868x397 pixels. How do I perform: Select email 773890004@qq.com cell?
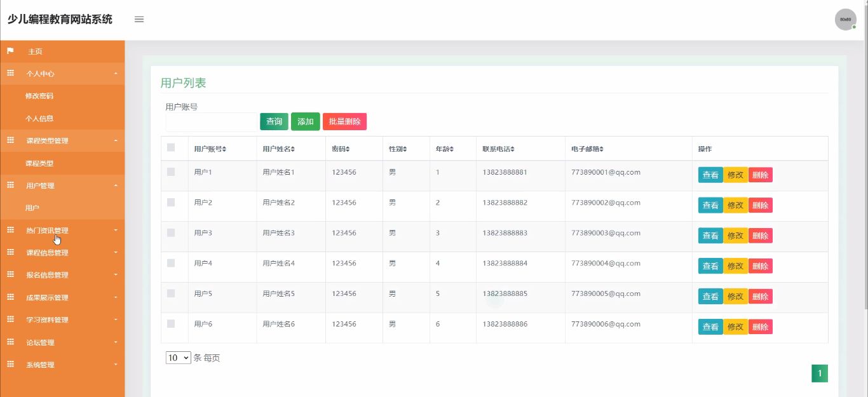tap(606, 263)
